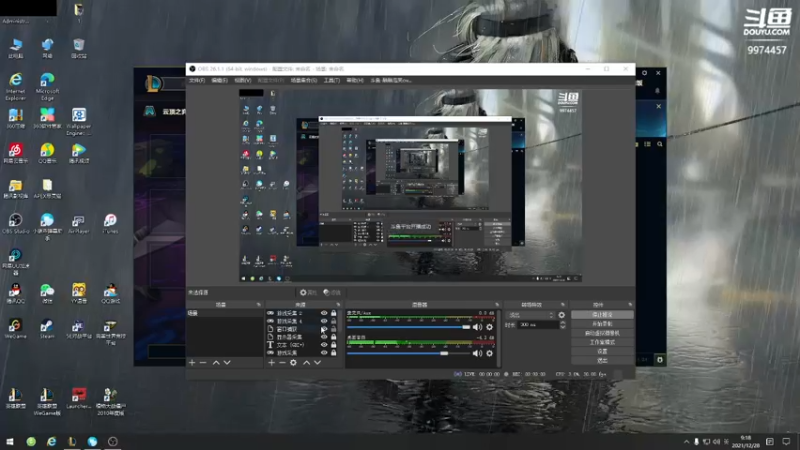Open the OBS Studio desktop shortcut
Viewport: 800px width, 450px height.
click(15, 223)
